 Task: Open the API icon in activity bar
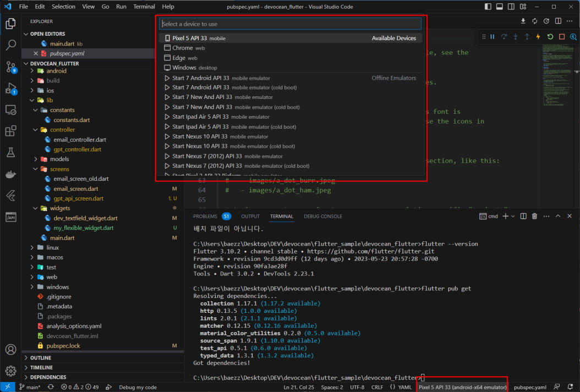[x=10, y=217]
